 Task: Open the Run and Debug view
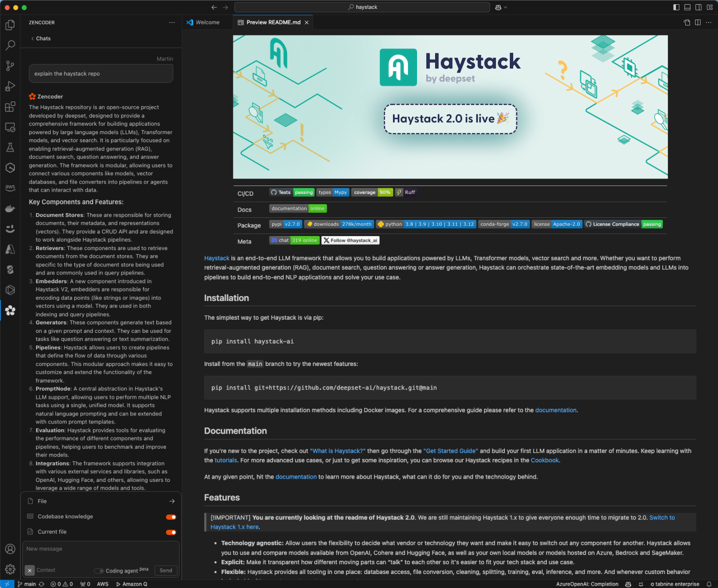[10, 86]
